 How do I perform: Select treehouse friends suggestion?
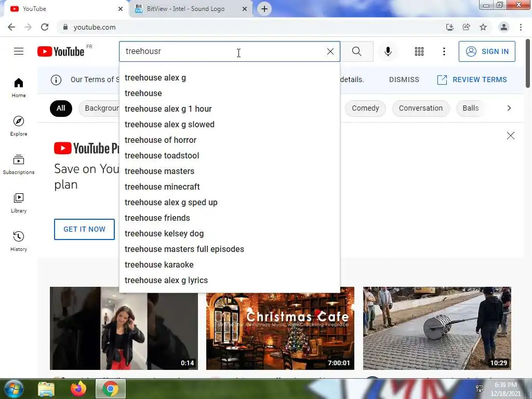pyautogui.click(x=229, y=218)
